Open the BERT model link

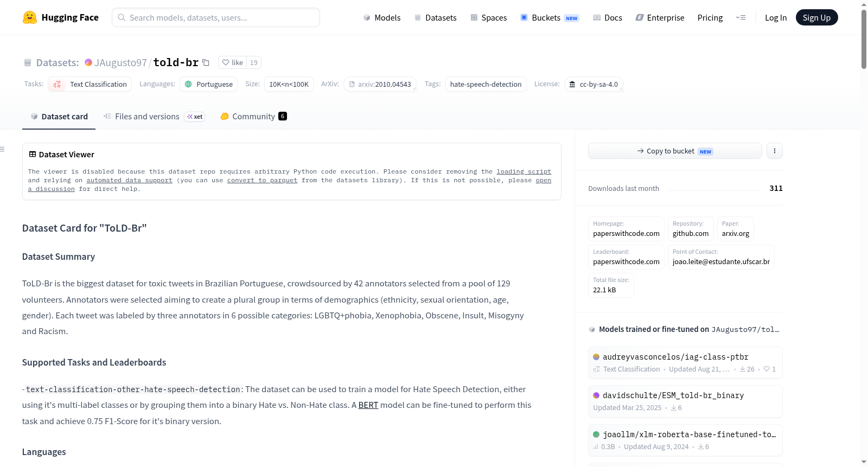tap(368, 405)
